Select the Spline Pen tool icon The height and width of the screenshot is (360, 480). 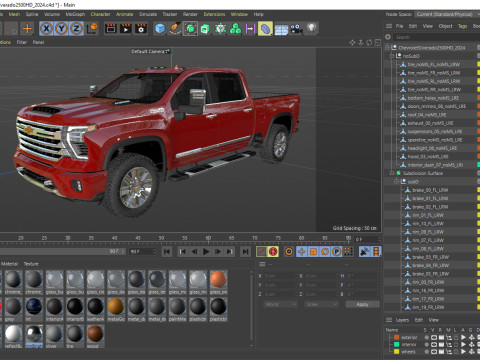tap(175, 29)
